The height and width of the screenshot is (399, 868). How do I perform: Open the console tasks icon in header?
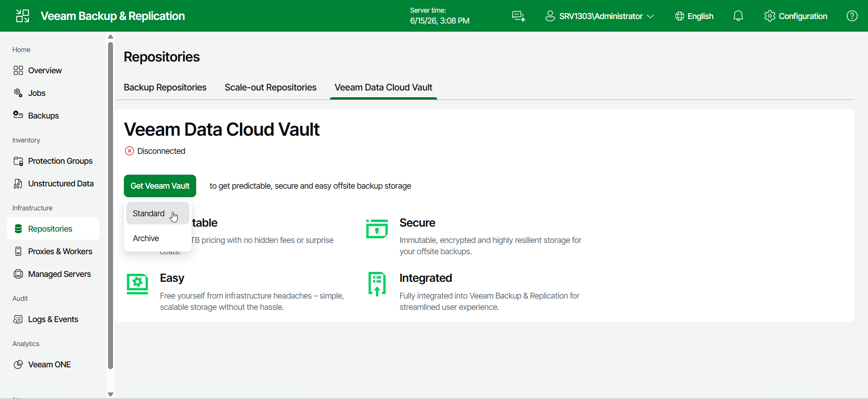[x=519, y=16]
